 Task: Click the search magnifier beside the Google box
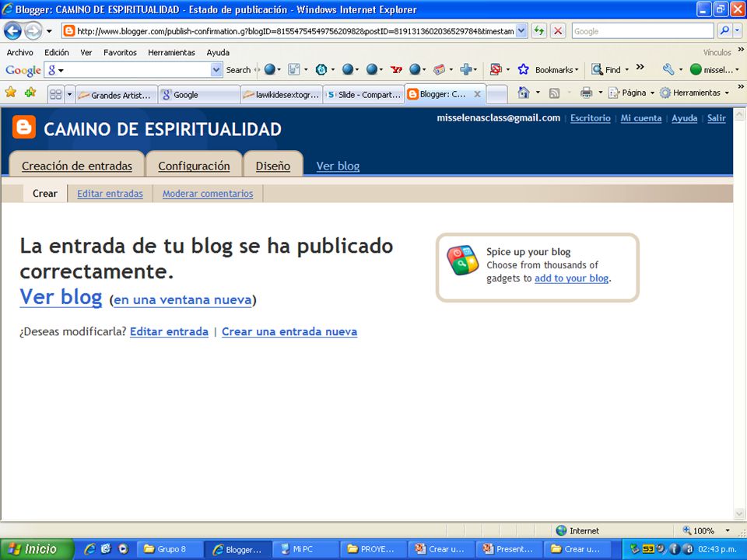724,31
